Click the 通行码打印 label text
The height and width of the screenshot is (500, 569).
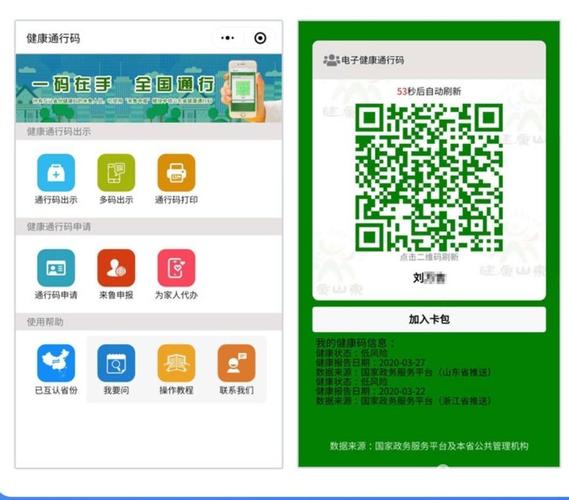pyautogui.click(x=176, y=200)
